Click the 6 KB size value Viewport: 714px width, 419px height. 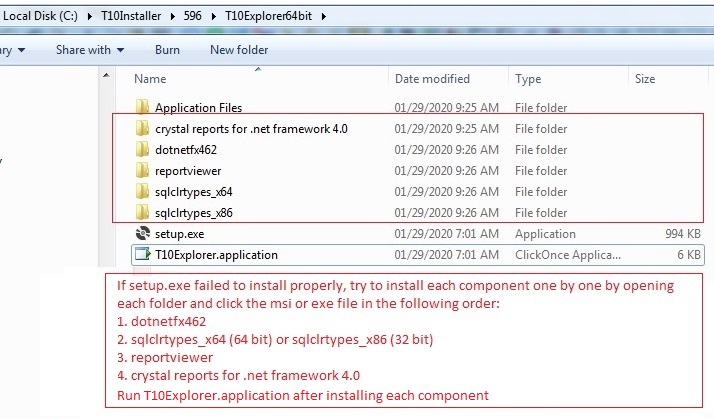tap(688, 255)
